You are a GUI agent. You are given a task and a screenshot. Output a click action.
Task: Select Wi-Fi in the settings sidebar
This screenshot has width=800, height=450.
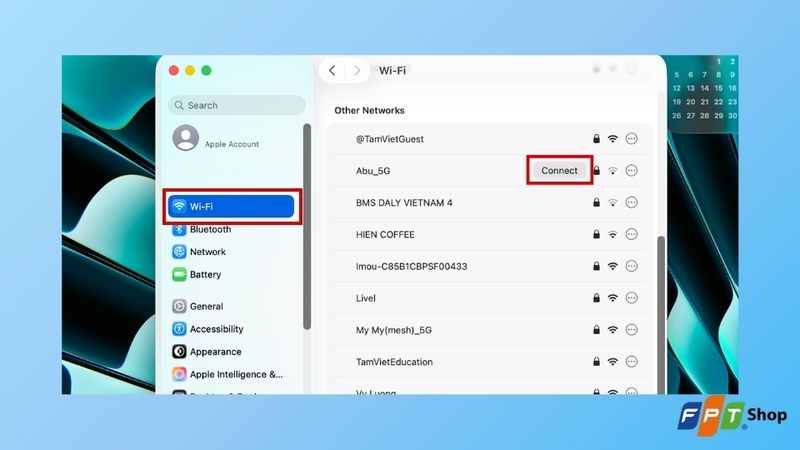click(231, 206)
